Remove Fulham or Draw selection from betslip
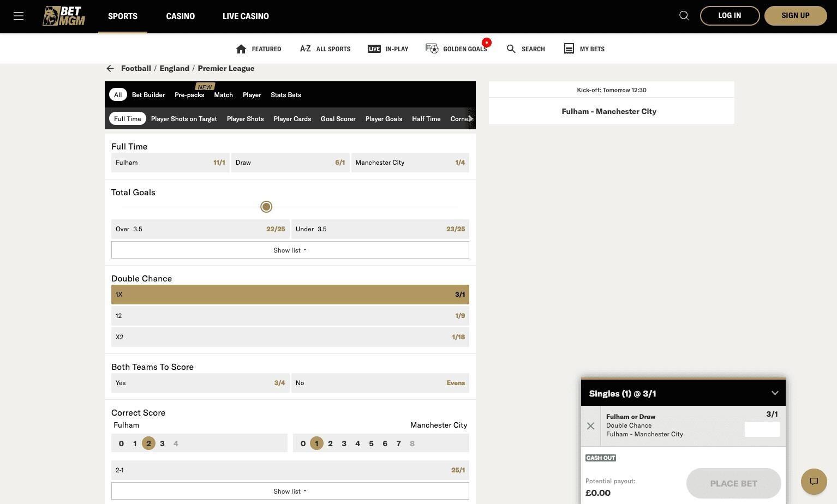This screenshot has width=837, height=504. pyautogui.click(x=590, y=426)
